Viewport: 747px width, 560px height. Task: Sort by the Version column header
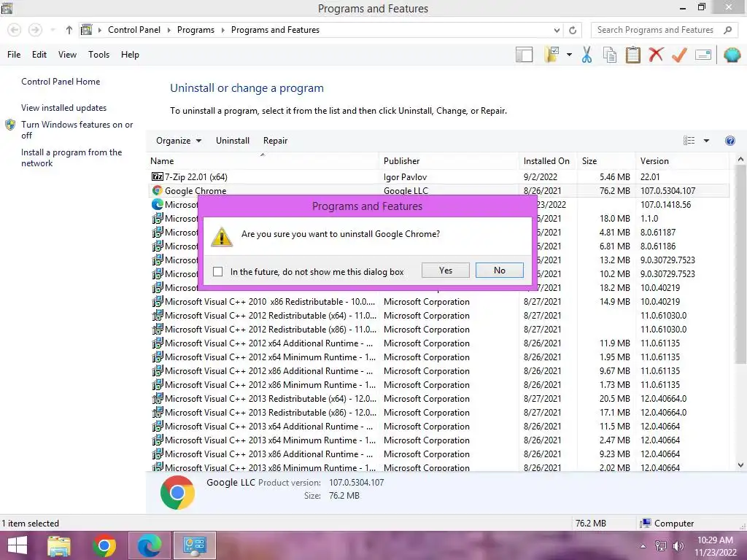(682, 161)
